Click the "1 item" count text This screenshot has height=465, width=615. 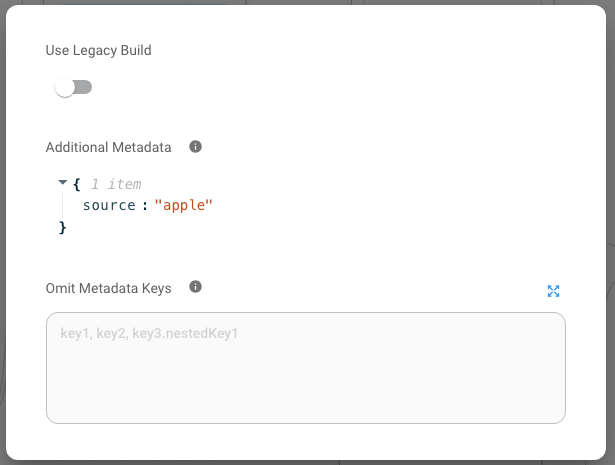coord(116,184)
